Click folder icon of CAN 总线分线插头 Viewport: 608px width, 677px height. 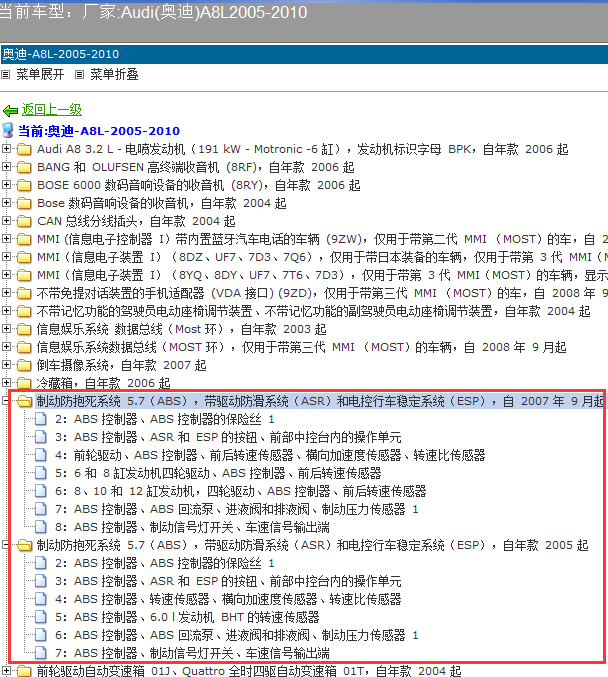[24, 221]
